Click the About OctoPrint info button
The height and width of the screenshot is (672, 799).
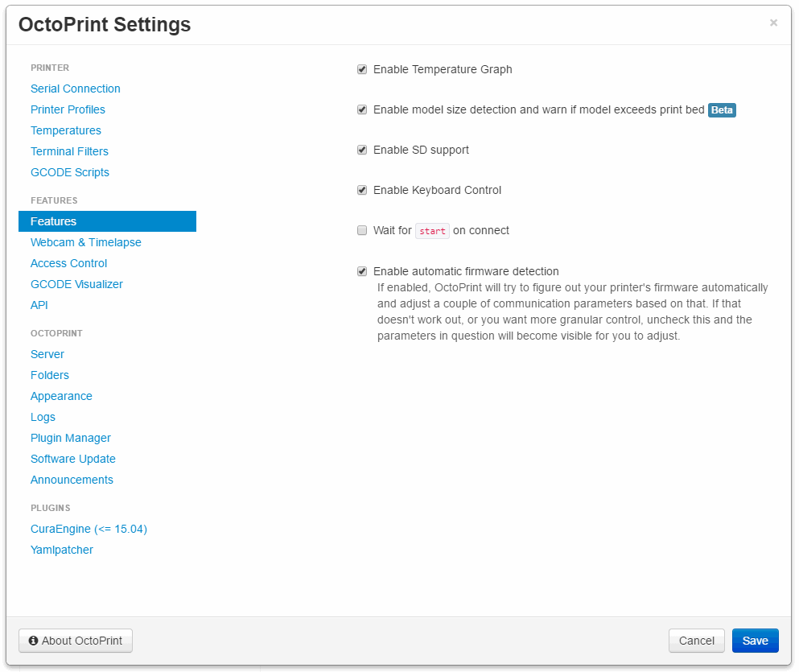[76, 641]
